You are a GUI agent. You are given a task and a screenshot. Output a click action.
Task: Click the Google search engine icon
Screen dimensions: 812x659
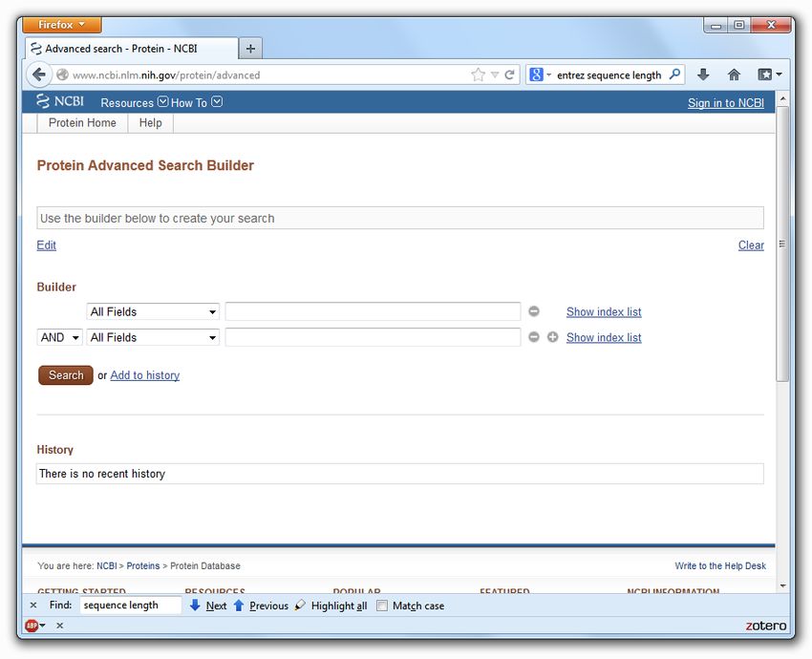pos(536,74)
